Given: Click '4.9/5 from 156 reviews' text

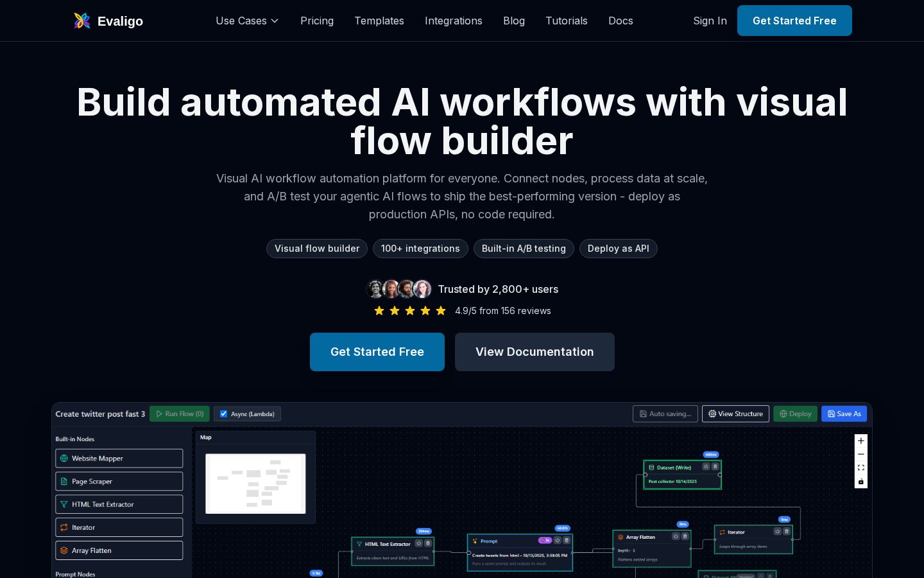Looking at the screenshot, I should point(503,311).
